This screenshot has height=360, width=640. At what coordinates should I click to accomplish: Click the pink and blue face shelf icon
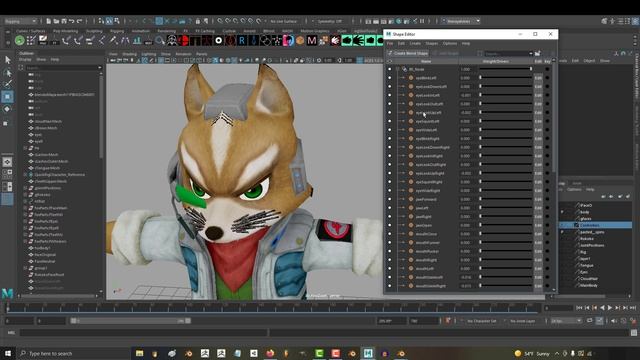(x=288, y=40)
